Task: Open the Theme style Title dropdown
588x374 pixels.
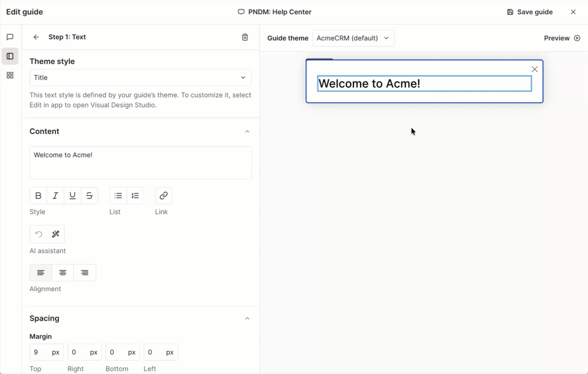Action: click(140, 78)
